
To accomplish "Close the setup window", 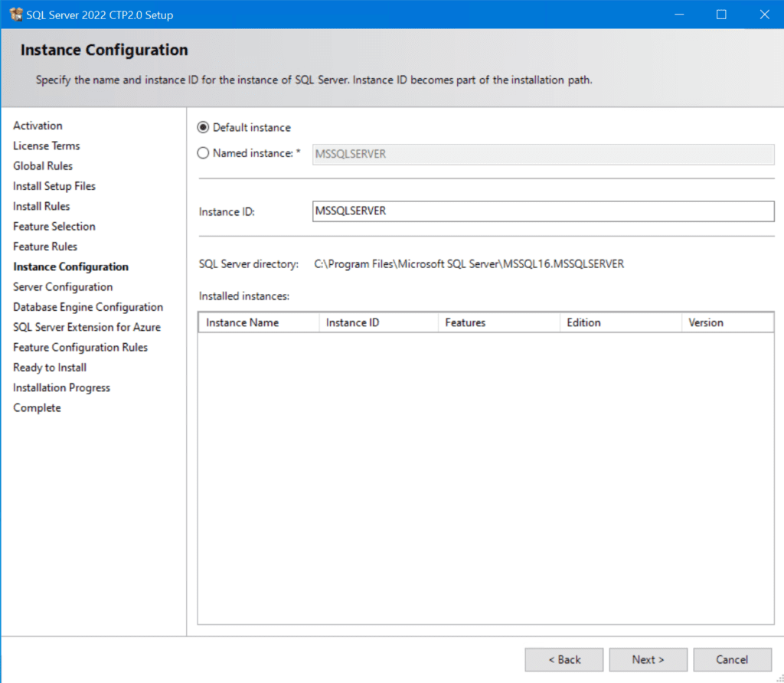I will coord(764,15).
